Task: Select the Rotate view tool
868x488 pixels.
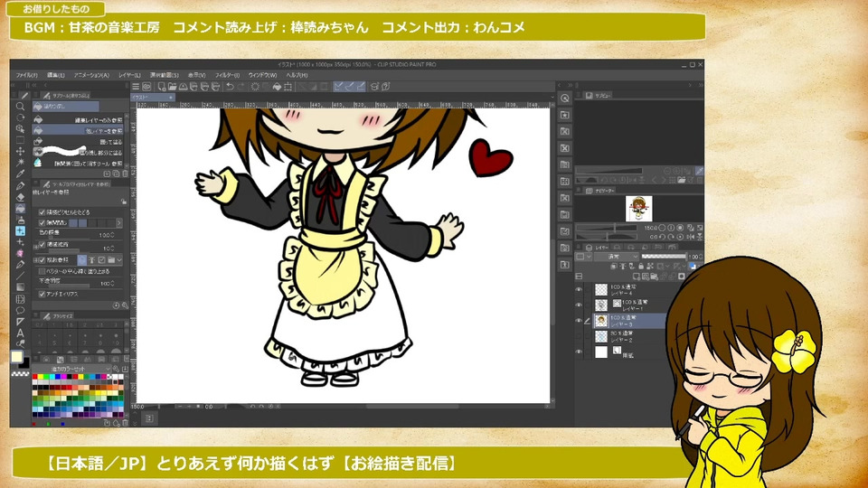Action: (21, 117)
